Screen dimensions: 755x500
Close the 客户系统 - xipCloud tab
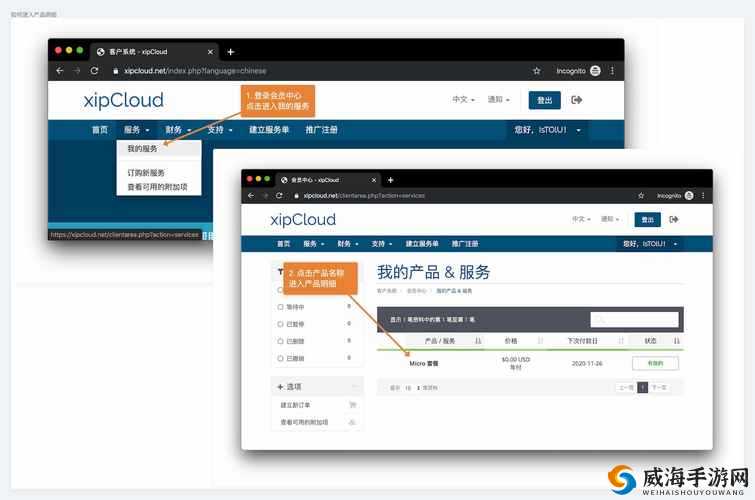point(210,52)
